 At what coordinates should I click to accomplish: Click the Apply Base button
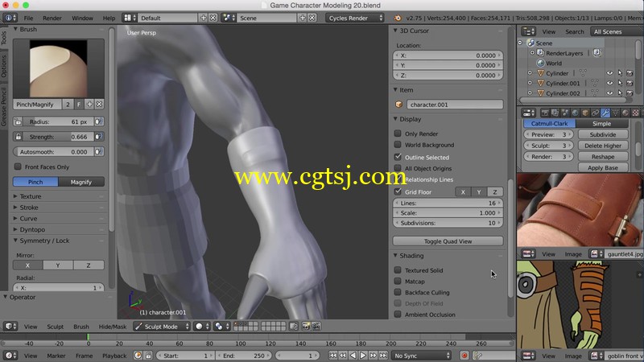click(602, 167)
